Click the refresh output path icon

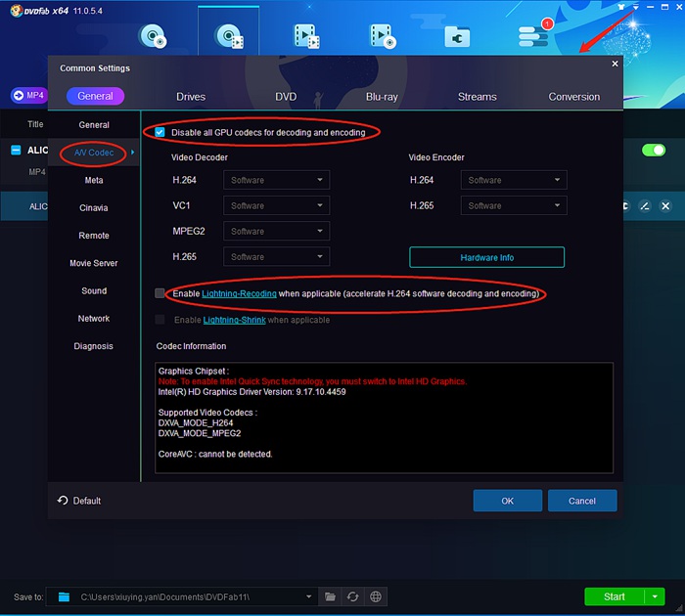pyautogui.click(x=352, y=596)
